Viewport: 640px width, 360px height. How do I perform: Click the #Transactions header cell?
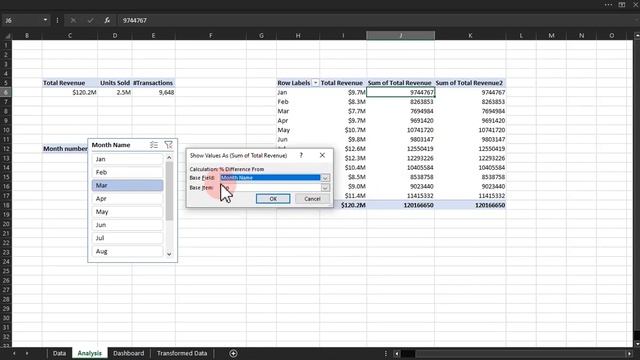tap(153, 83)
